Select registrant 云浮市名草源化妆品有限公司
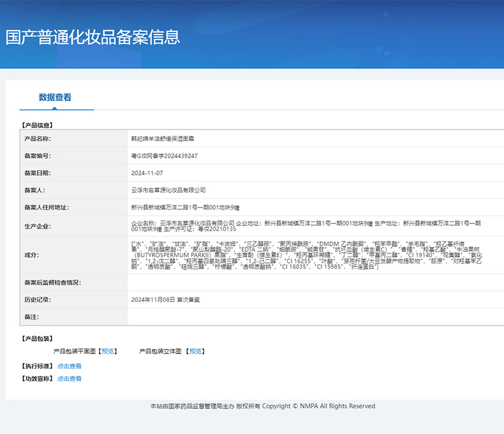Image resolution: width=504 pixels, height=434 pixels. pyautogui.click(x=168, y=190)
